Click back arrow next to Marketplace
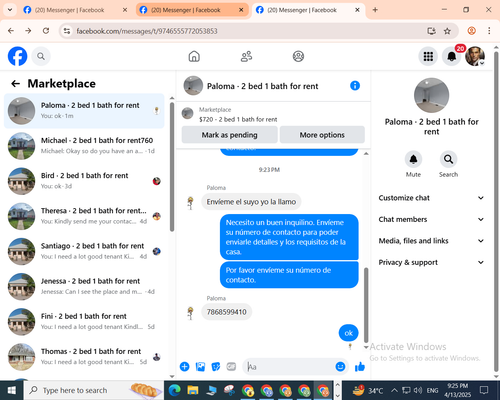Image resolution: width=500 pixels, height=400 pixels. [15, 83]
